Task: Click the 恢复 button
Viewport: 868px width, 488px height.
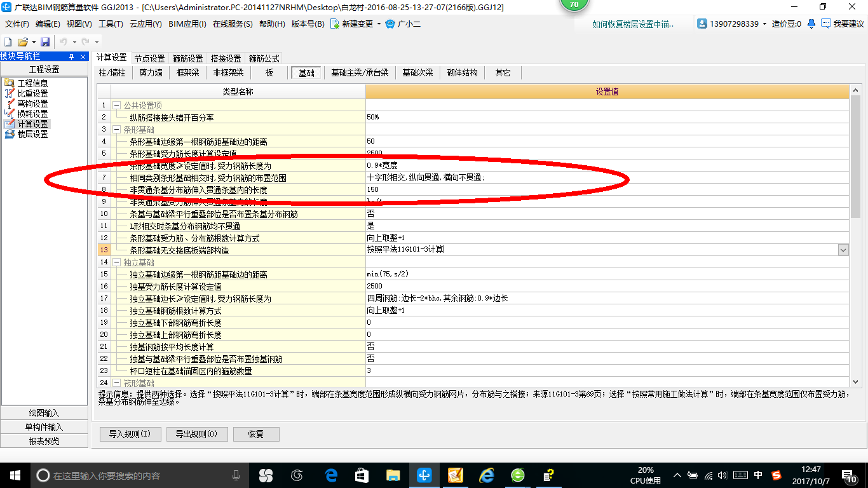Action: pos(256,434)
